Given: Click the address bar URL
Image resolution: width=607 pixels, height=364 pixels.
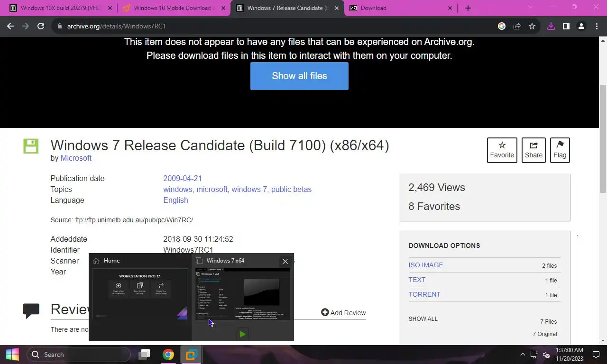Looking at the screenshot, I should 117,26.
